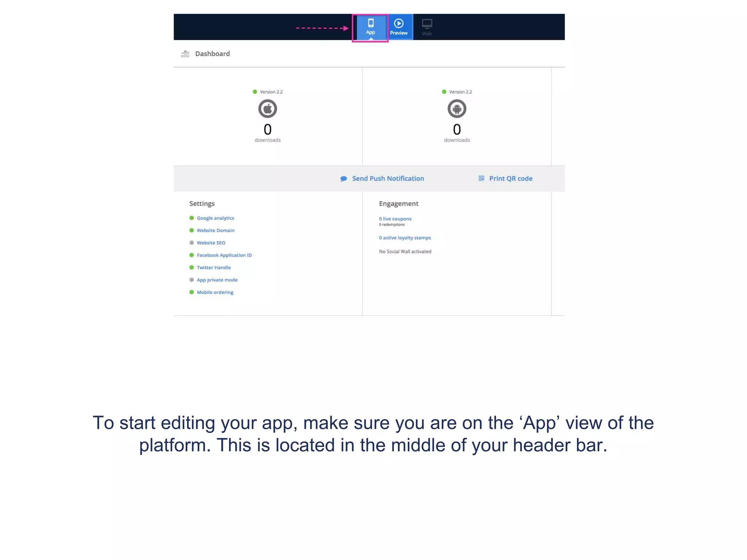Open App private mode setting
Screen dimensions: 747x560
click(x=217, y=280)
